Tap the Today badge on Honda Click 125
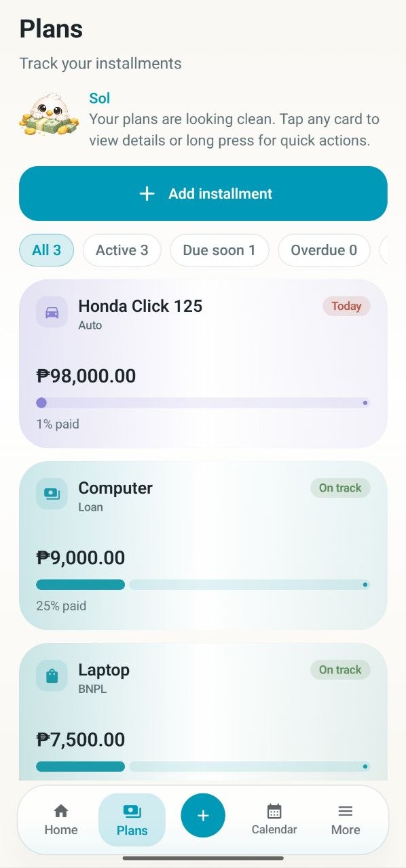 (346, 306)
